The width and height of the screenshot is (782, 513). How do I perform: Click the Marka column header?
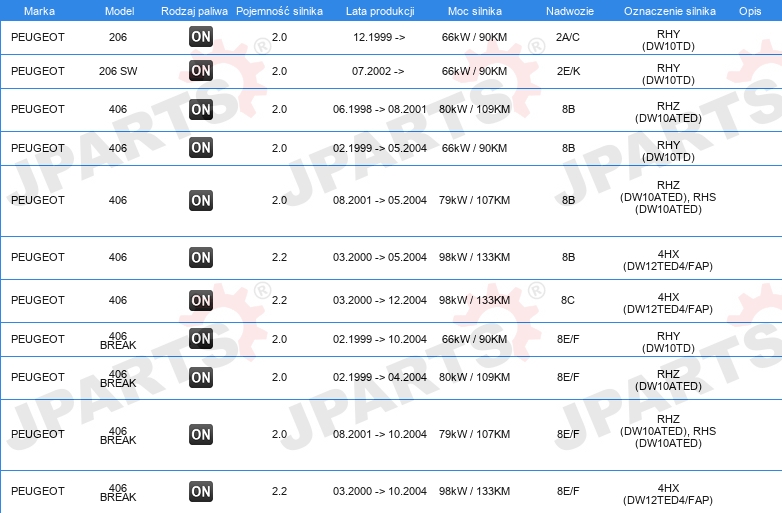[x=39, y=11]
